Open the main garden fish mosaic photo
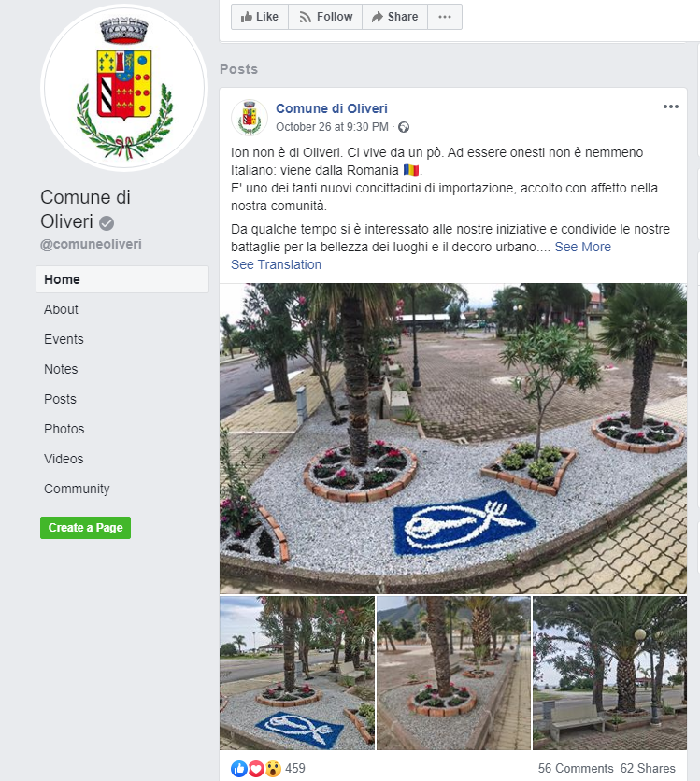The height and width of the screenshot is (781, 700). pos(453,438)
